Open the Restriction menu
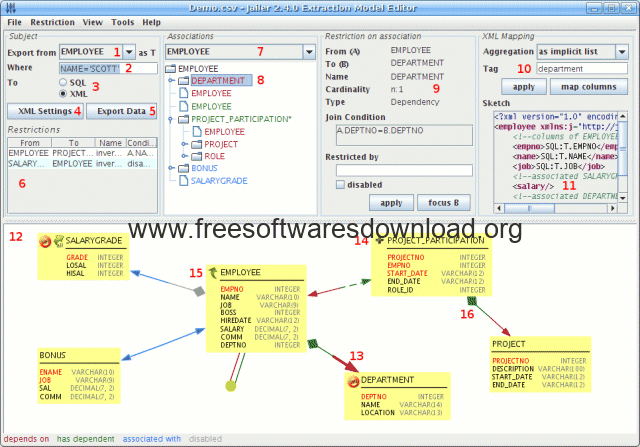This screenshot has width=640, height=447. click(x=52, y=22)
